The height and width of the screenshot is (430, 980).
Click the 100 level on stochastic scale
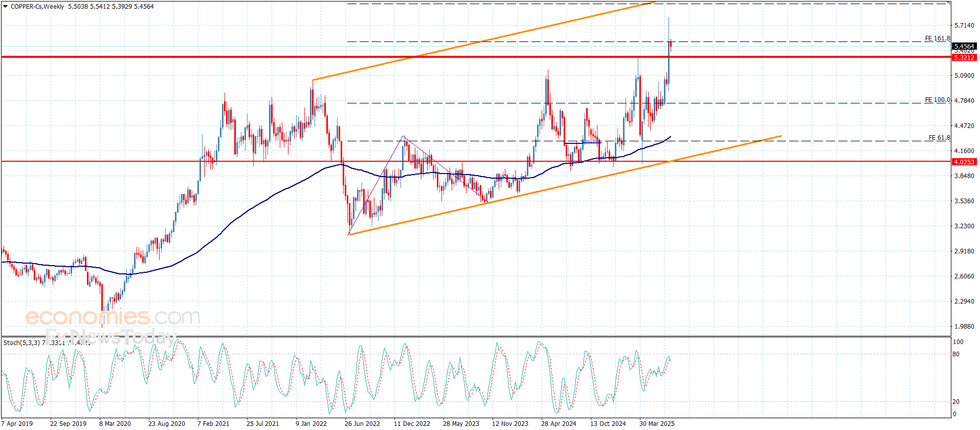click(x=958, y=342)
